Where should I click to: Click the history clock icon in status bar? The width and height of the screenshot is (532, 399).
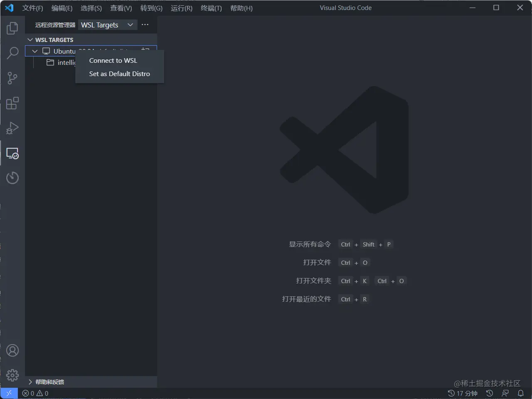[x=490, y=393]
